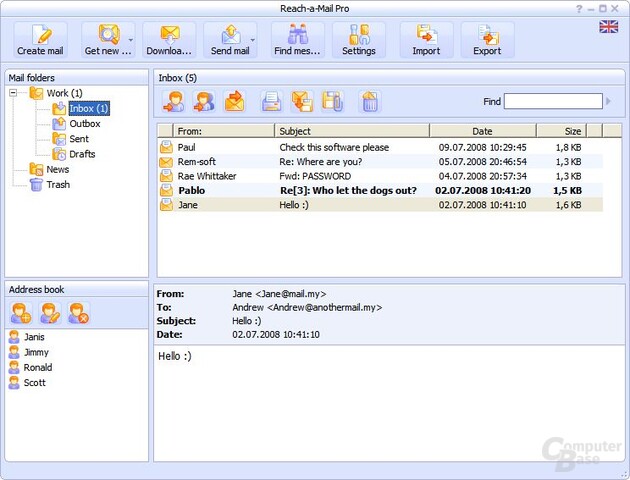Click inside the Find input field
Screen dimensions: 630x480
click(x=553, y=101)
